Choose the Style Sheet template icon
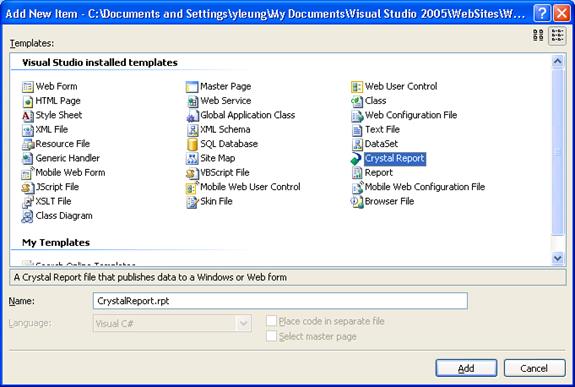This screenshot has width=575, height=387. 28,116
